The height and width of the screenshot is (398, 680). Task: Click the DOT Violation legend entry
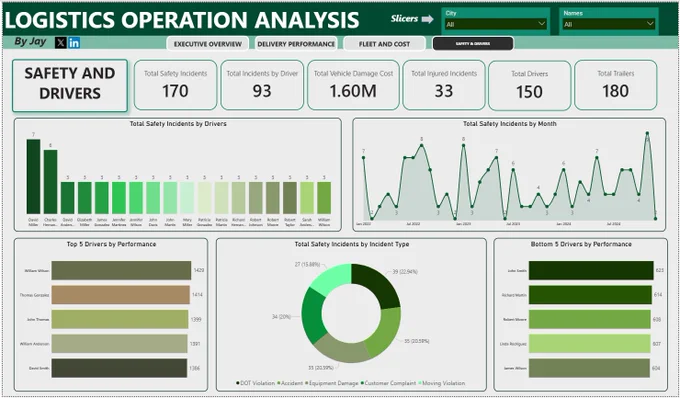pyautogui.click(x=255, y=383)
